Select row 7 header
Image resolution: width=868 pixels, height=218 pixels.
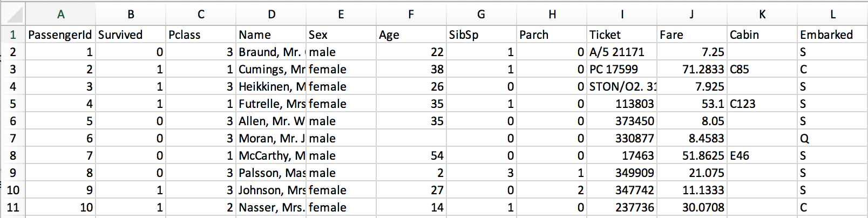pos(13,138)
